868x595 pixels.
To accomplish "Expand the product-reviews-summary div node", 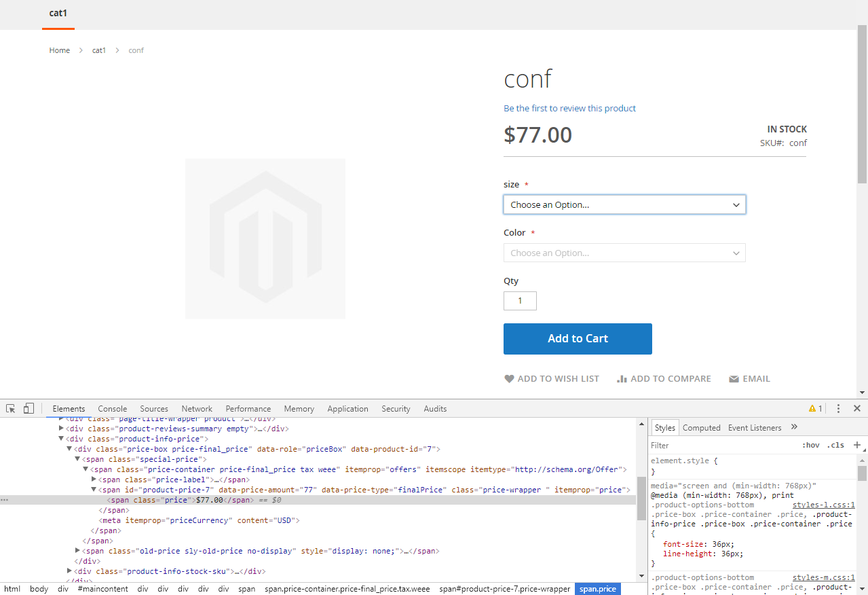I will pos(61,429).
